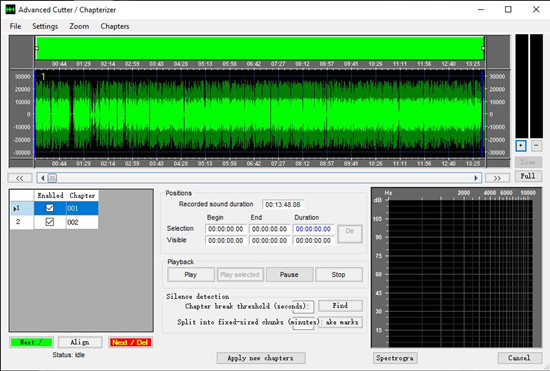Click the Selection End time field

point(269,229)
